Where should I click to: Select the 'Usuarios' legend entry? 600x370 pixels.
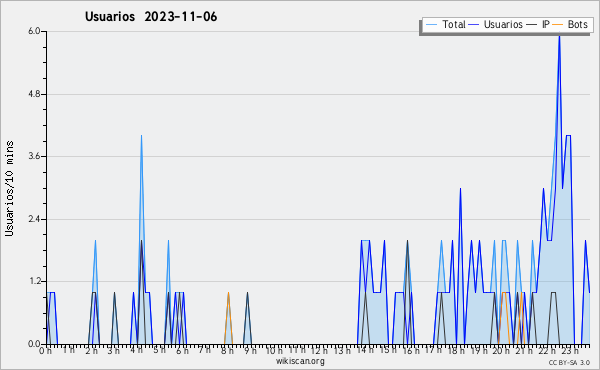(503, 24)
